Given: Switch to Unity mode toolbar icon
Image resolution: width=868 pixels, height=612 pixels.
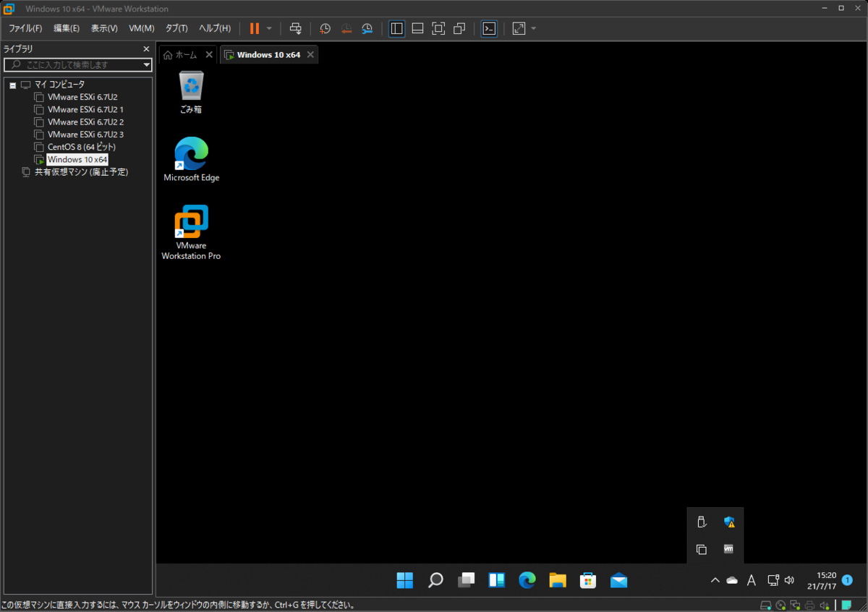Looking at the screenshot, I should click(459, 29).
